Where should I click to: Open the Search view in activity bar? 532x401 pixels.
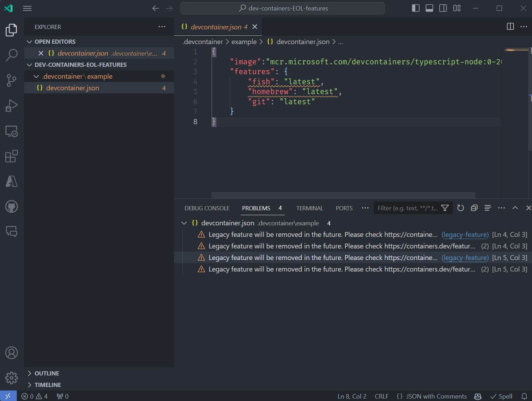pos(12,55)
